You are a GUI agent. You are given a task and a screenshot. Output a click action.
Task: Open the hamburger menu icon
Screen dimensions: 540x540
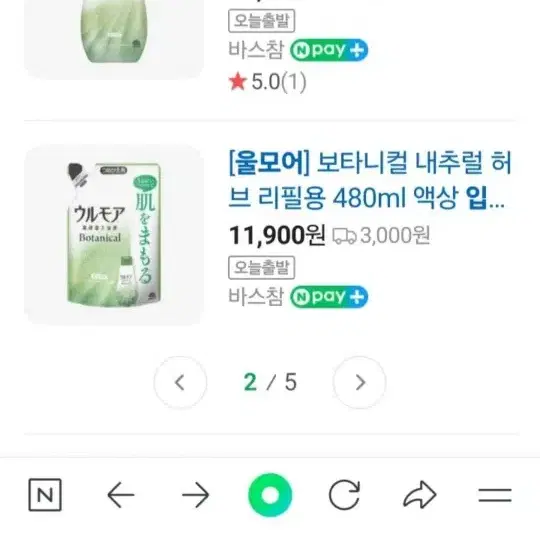[495, 495]
